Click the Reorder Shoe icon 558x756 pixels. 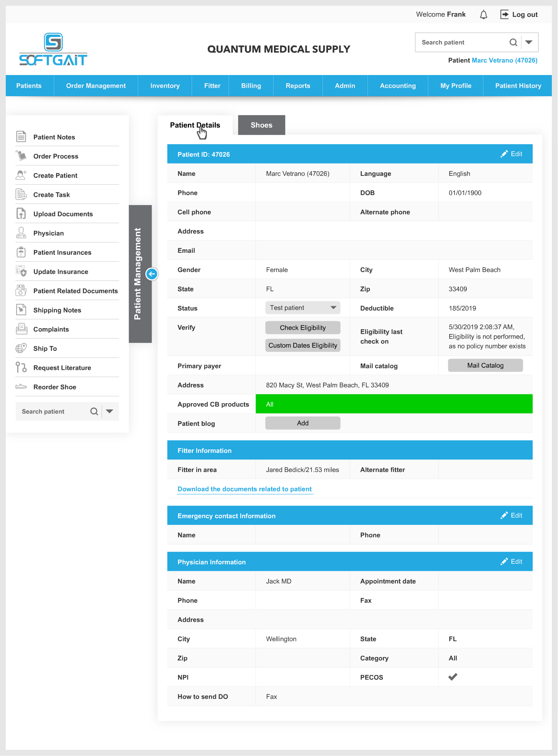click(x=21, y=387)
